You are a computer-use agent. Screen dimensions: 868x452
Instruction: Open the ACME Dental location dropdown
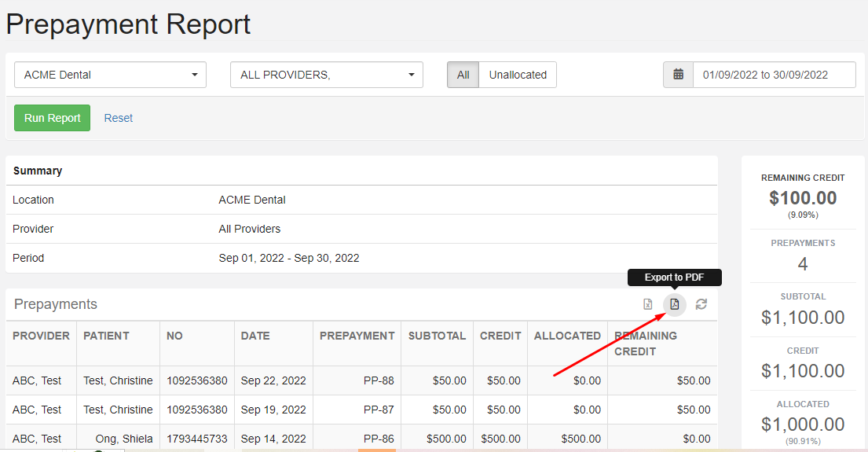[110, 75]
